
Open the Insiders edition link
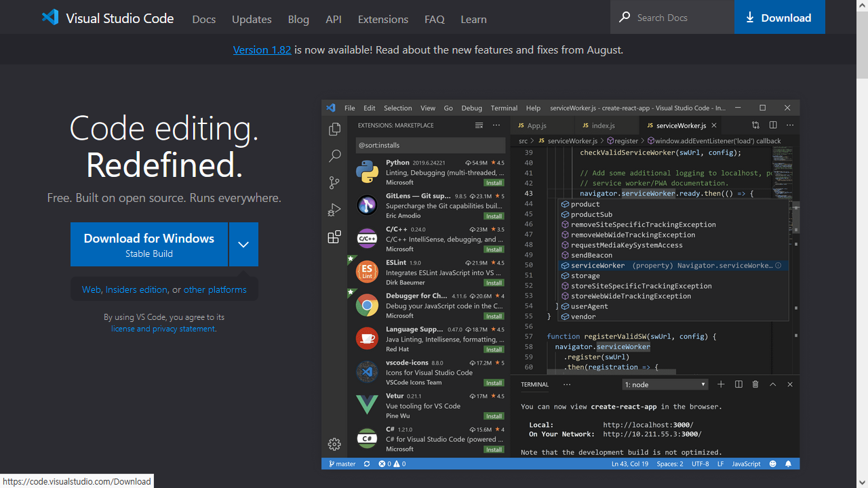coord(136,289)
